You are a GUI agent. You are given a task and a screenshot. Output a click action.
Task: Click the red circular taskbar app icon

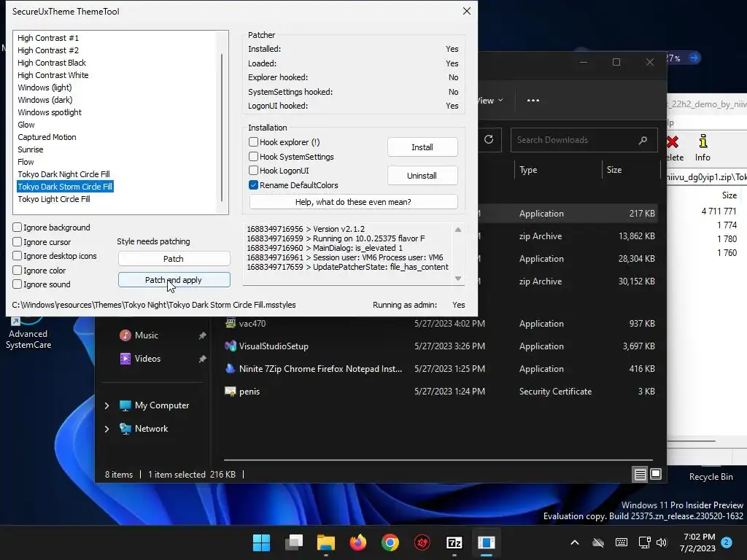pyautogui.click(x=422, y=542)
